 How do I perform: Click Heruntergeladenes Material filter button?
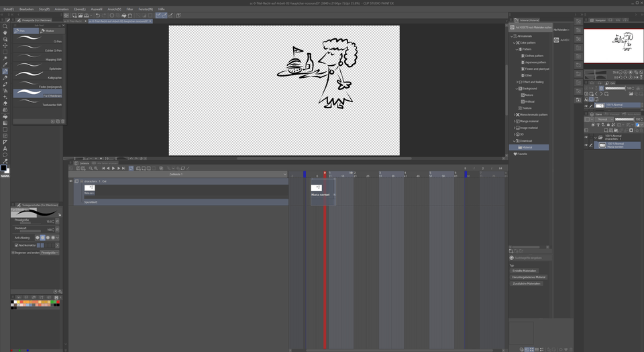[x=529, y=277]
